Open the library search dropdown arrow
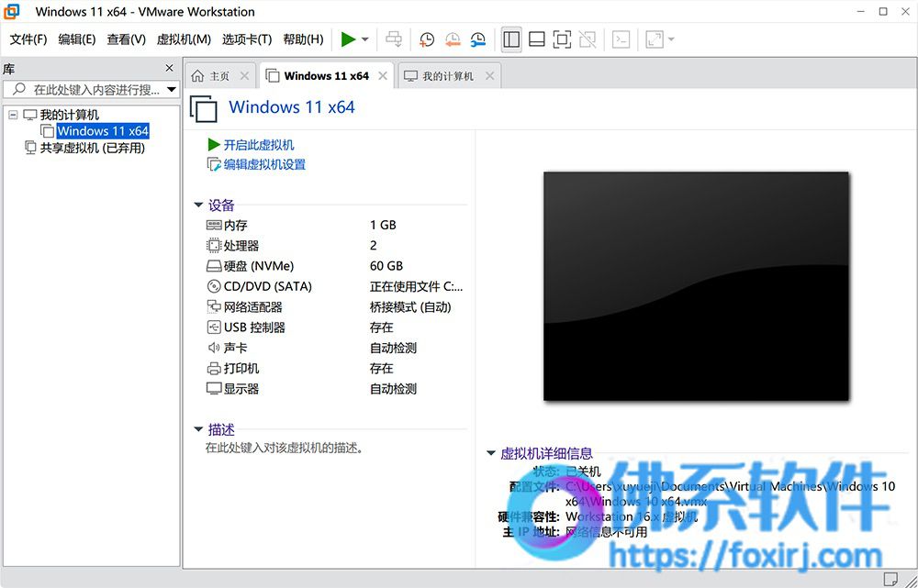This screenshot has height=588, width=918. (x=172, y=90)
